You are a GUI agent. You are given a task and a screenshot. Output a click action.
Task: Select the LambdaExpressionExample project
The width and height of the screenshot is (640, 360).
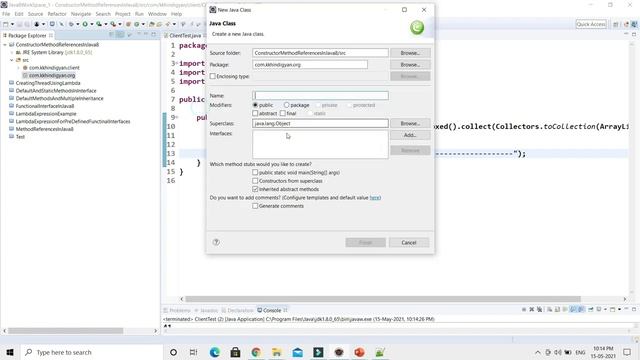coord(46,114)
